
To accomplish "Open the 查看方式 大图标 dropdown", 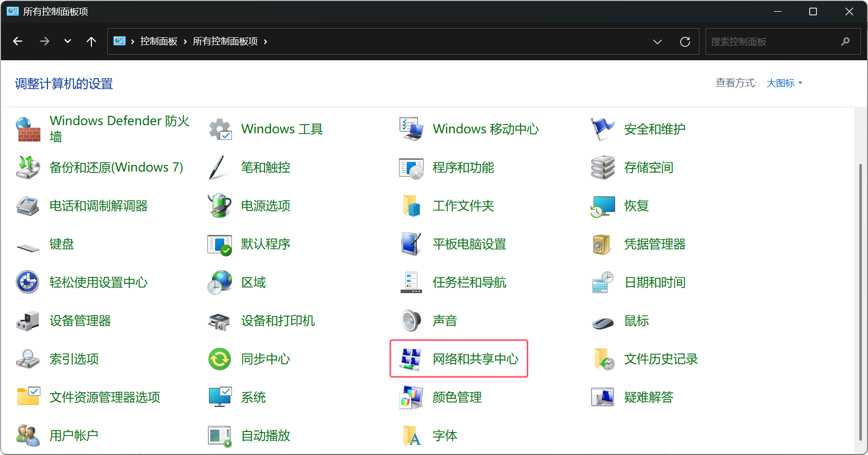I will 784,83.
